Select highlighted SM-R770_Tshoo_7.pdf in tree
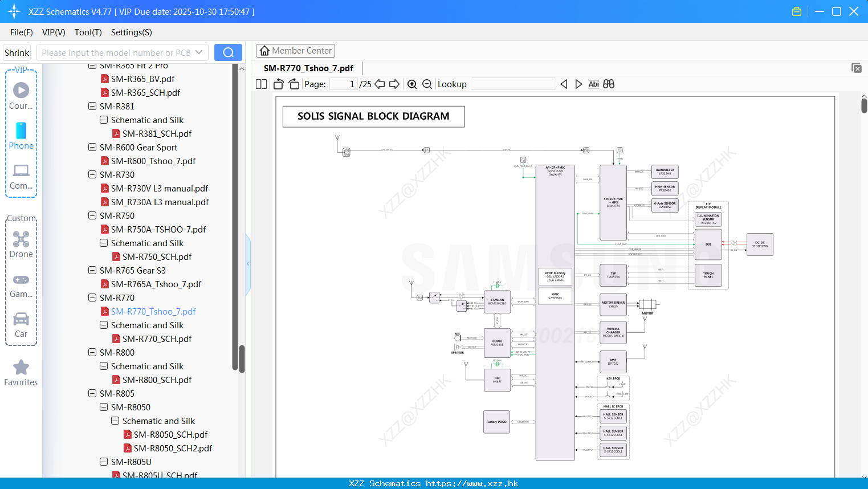Image resolution: width=868 pixels, height=489 pixels. 153,312
